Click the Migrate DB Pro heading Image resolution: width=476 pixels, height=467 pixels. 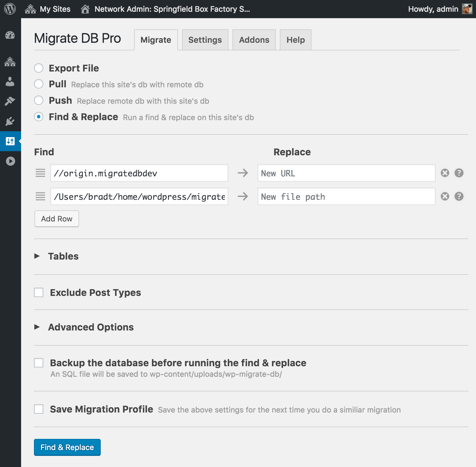coord(78,38)
